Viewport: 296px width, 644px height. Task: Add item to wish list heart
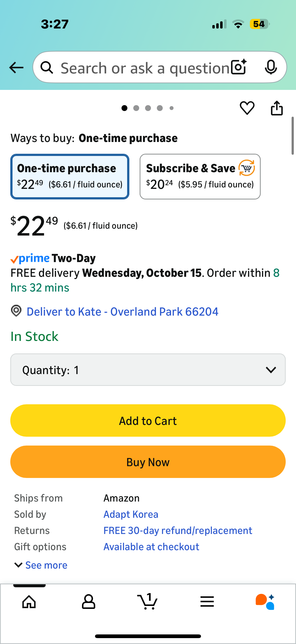tap(247, 108)
